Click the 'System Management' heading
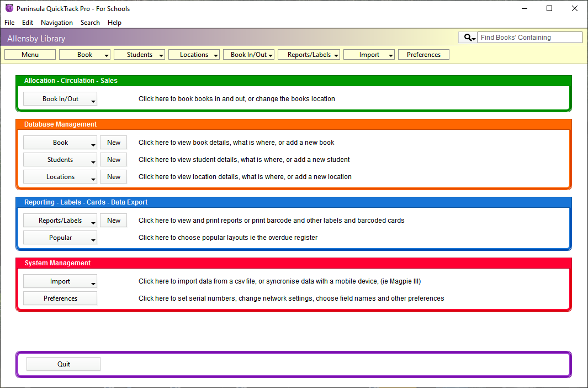Viewport: 588px width, 388px height. [58, 263]
